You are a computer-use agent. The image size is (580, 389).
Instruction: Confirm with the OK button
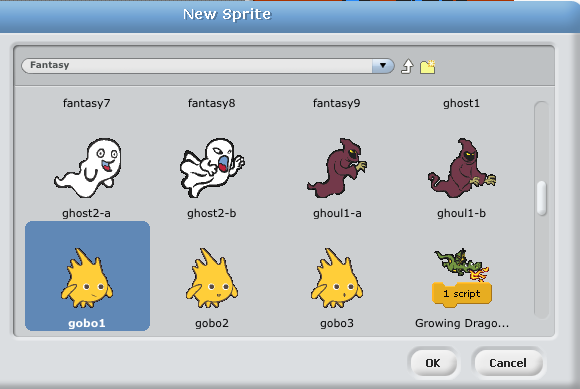click(433, 363)
